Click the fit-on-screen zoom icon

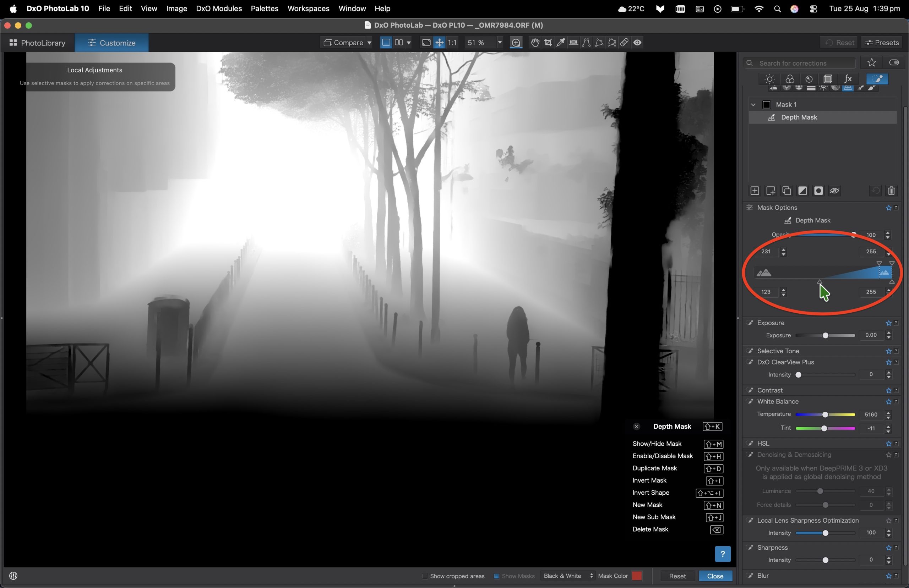426,43
